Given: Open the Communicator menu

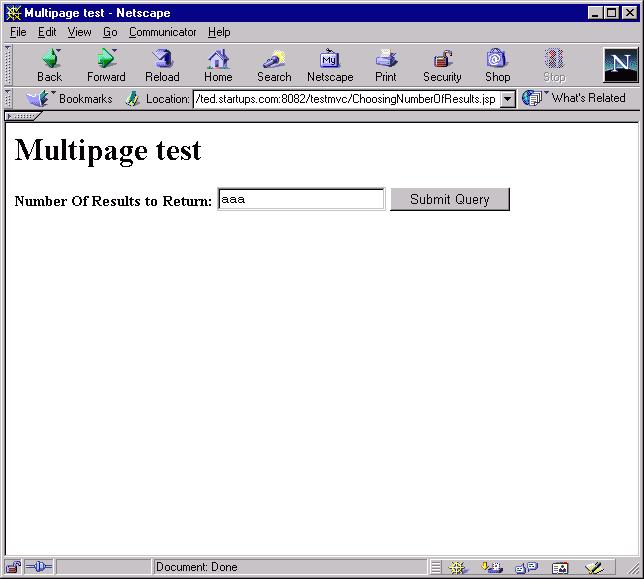Looking at the screenshot, I should click(162, 32).
